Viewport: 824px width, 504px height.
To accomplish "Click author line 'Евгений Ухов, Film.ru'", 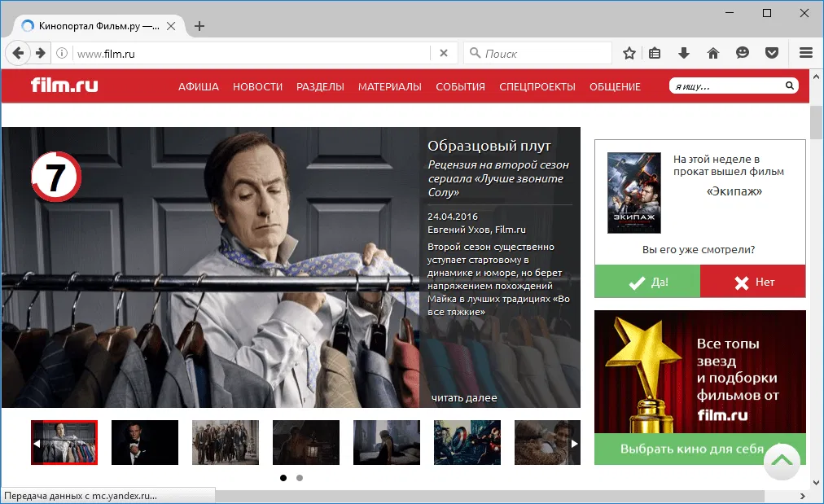I will coord(476,230).
